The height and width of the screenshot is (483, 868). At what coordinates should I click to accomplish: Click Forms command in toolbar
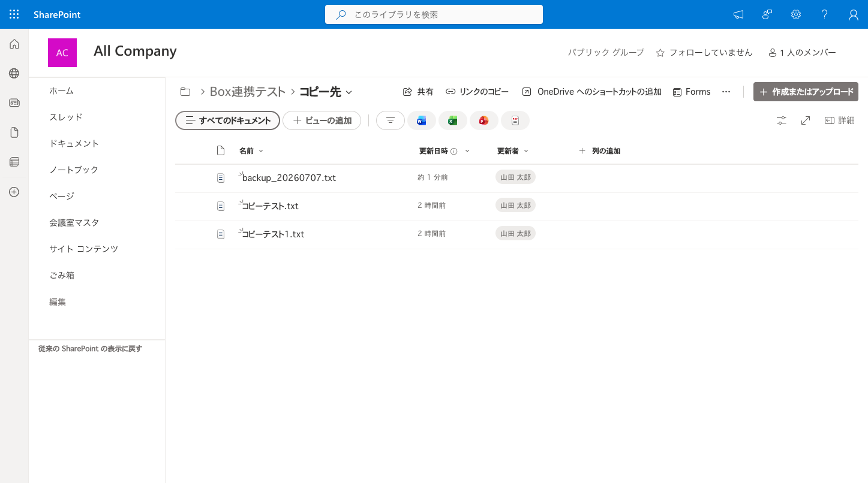(692, 92)
